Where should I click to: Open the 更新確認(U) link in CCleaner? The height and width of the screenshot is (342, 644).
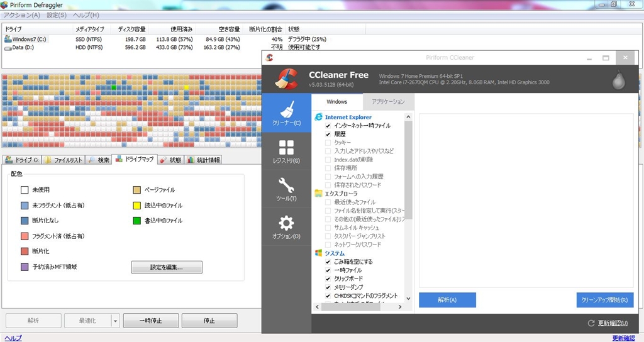click(x=613, y=323)
